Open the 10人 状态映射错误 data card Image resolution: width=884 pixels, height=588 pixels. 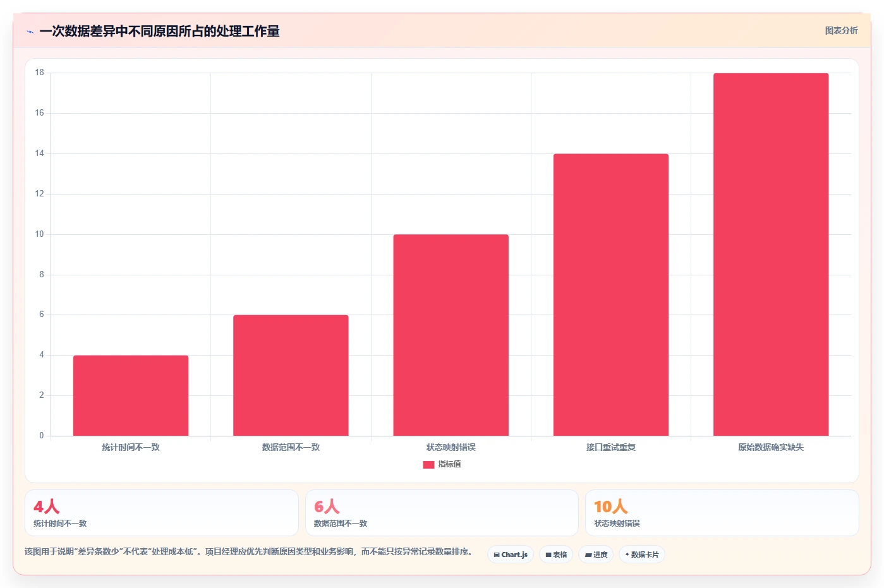pyautogui.click(x=722, y=513)
